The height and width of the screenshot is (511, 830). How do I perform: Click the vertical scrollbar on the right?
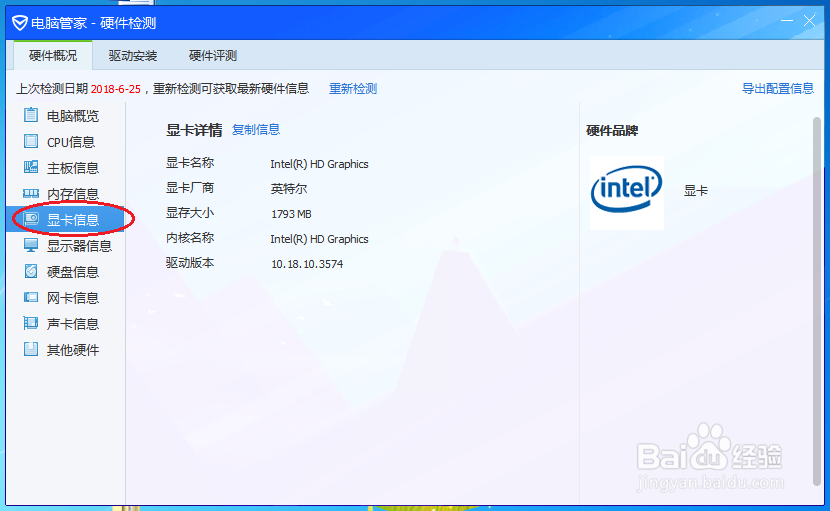[817, 301]
